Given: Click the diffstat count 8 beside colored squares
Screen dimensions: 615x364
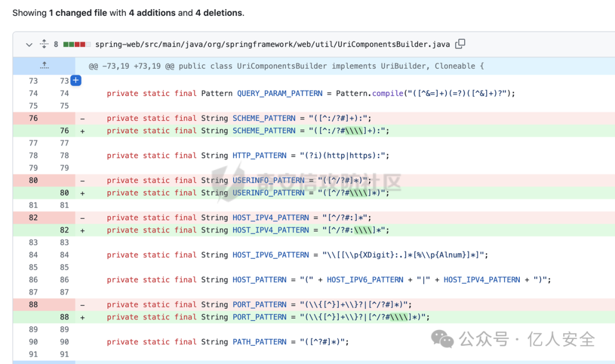Looking at the screenshot, I should (x=56, y=44).
